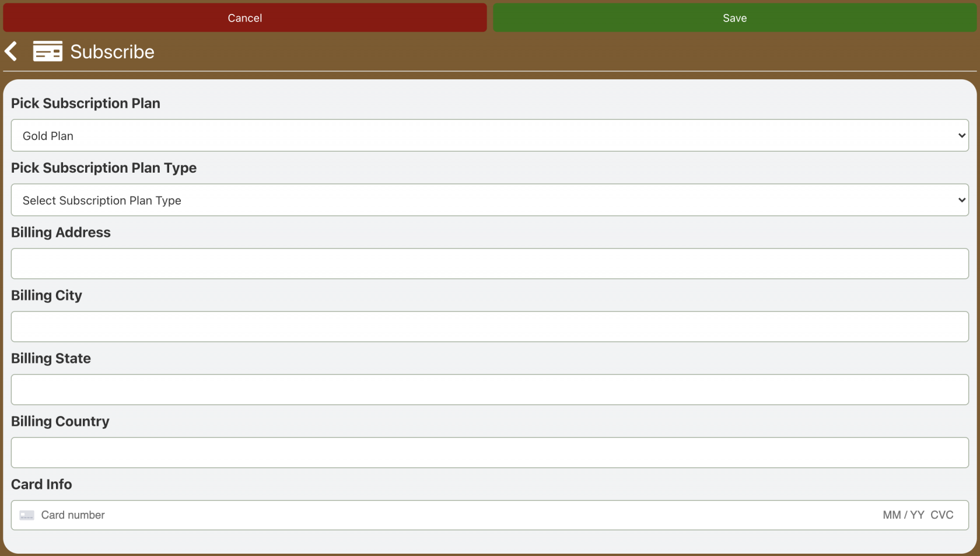
Task: Click the credit card icon beside Subscribe
Action: 47,51
